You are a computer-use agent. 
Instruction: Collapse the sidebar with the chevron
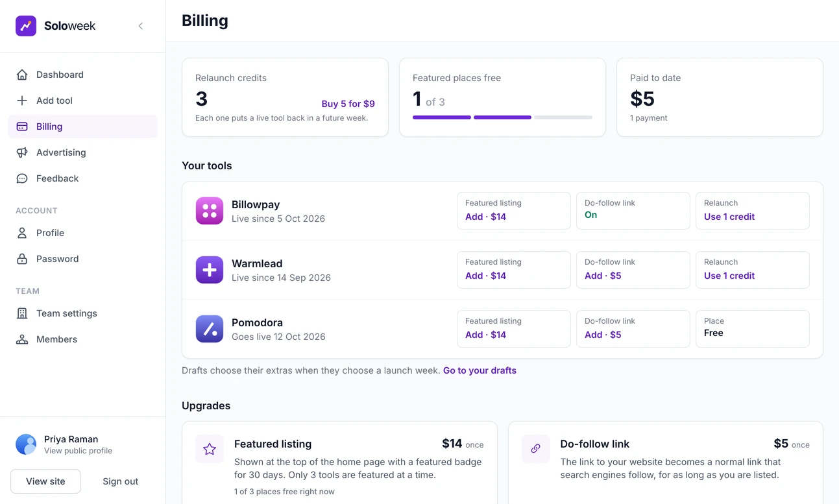tap(141, 26)
